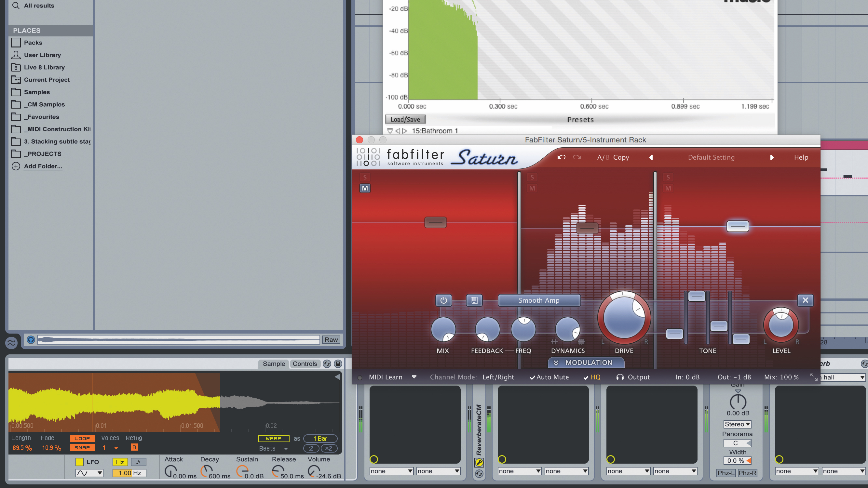
Task: Solo the first Saturn band S button
Action: point(365,177)
